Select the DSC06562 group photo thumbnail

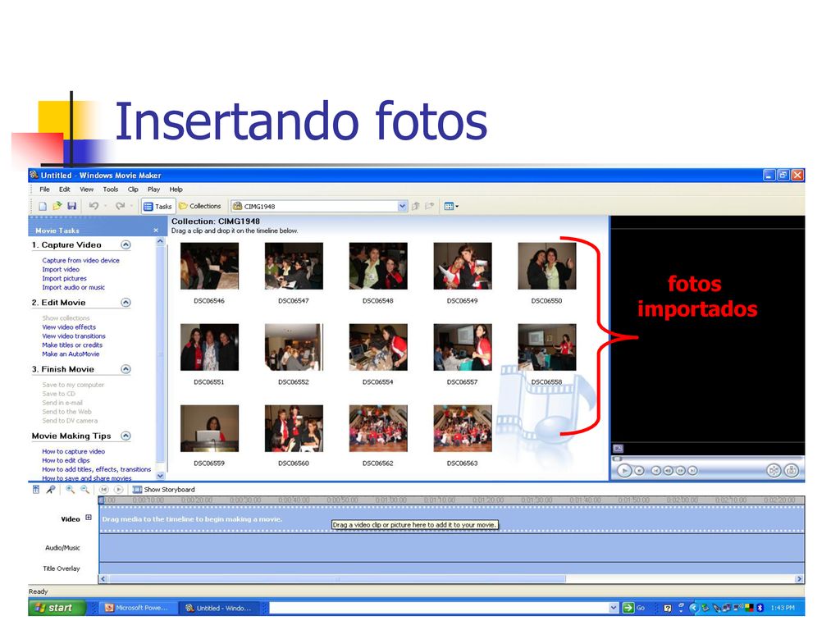point(378,428)
